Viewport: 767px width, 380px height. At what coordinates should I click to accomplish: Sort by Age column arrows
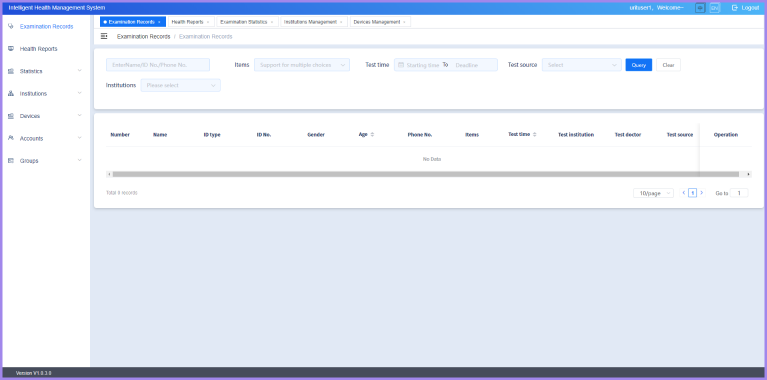372,134
